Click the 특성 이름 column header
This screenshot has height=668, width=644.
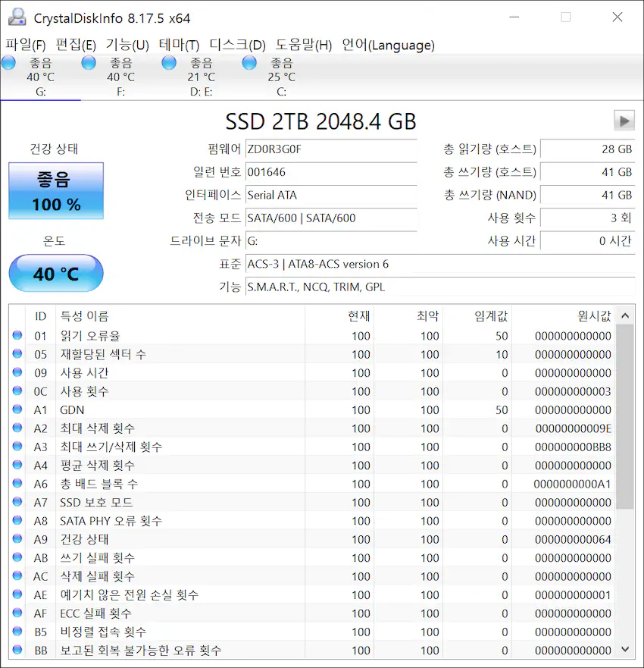click(x=180, y=316)
